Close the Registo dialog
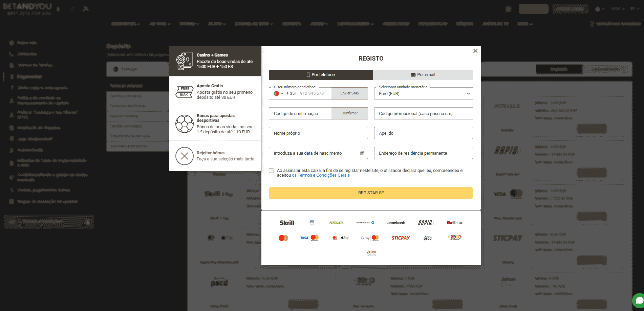The height and width of the screenshot is (311, 644). click(x=475, y=51)
